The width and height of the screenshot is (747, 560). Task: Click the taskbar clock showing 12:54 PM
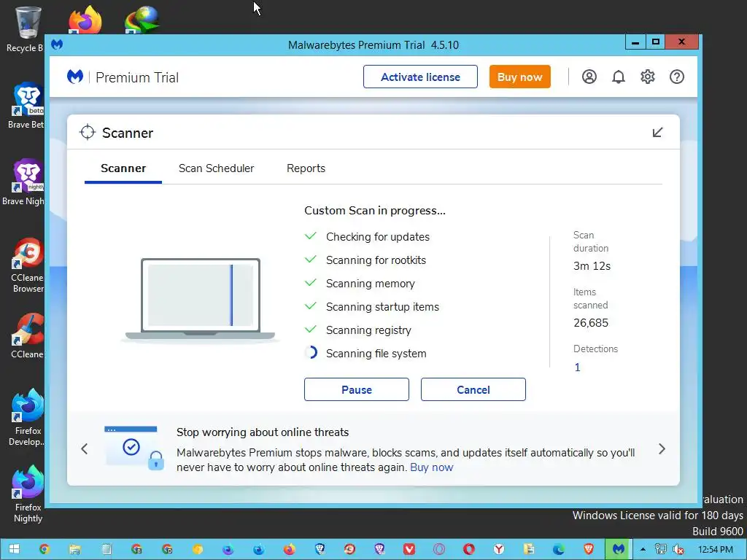[x=715, y=550]
